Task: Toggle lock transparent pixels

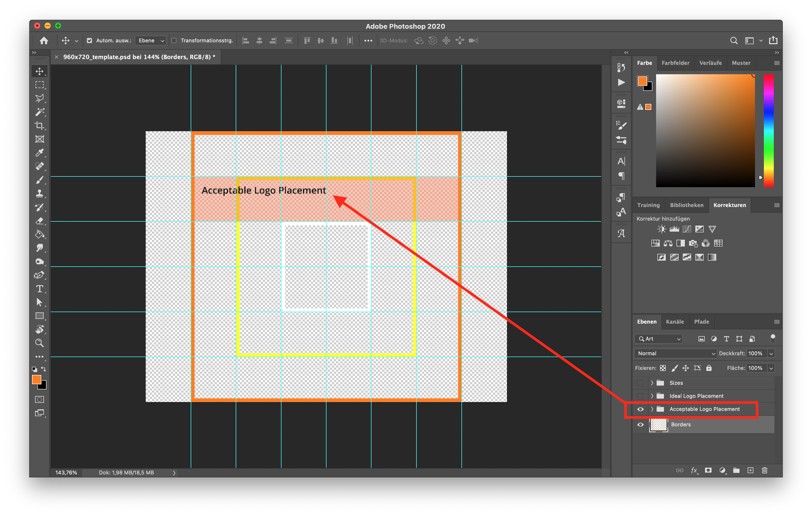Action: click(x=663, y=368)
